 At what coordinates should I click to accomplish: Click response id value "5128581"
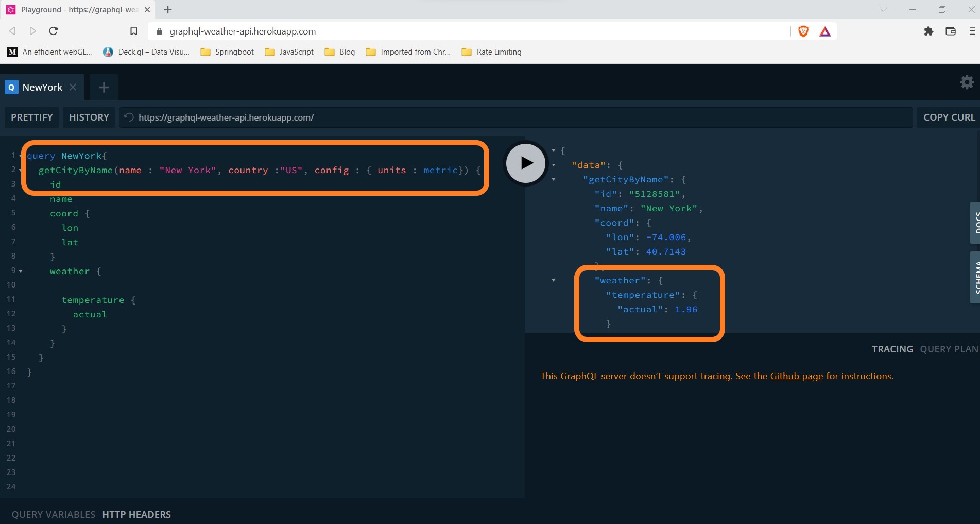pos(655,194)
